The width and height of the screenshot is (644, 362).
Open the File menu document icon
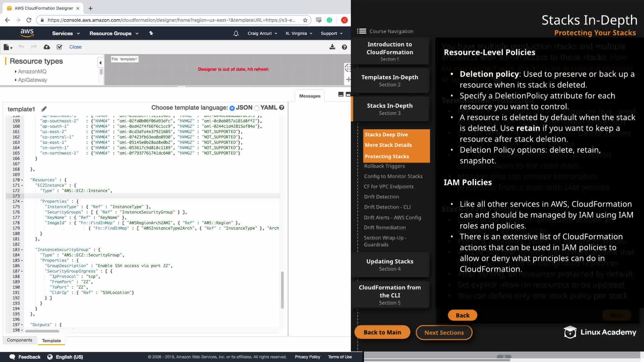(7, 47)
